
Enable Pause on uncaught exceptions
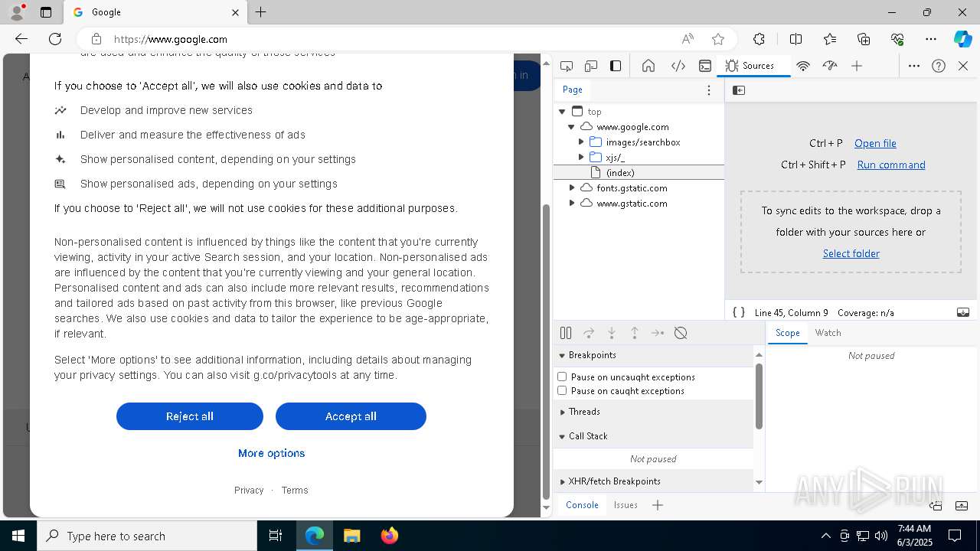[562, 377]
